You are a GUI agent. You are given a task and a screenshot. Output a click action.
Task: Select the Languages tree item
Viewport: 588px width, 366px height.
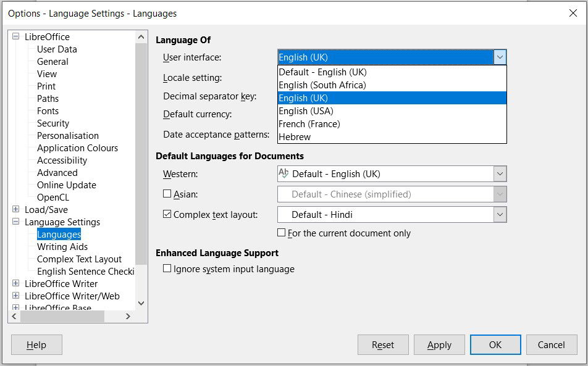59,235
